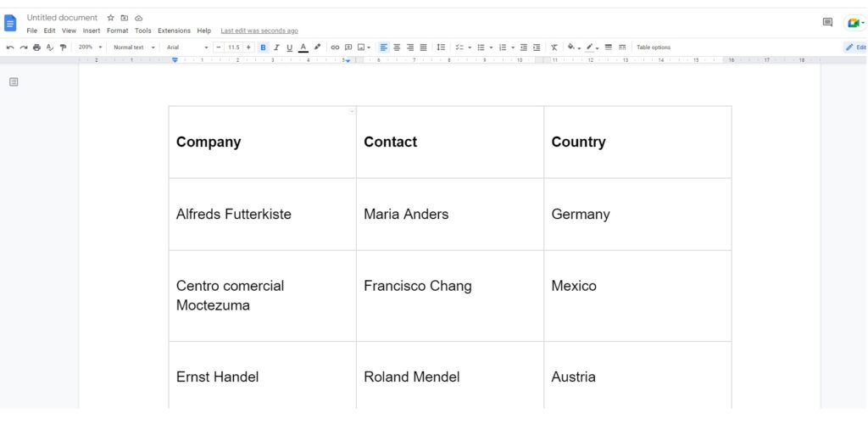Undo the last action
Image resolution: width=868 pixels, height=430 pixels.
[x=10, y=47]
